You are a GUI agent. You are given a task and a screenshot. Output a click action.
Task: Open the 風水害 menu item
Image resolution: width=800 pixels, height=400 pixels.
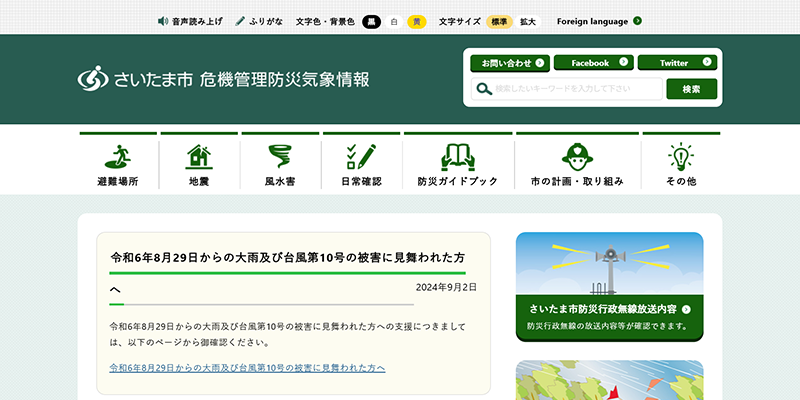click(x=280, y=181)
